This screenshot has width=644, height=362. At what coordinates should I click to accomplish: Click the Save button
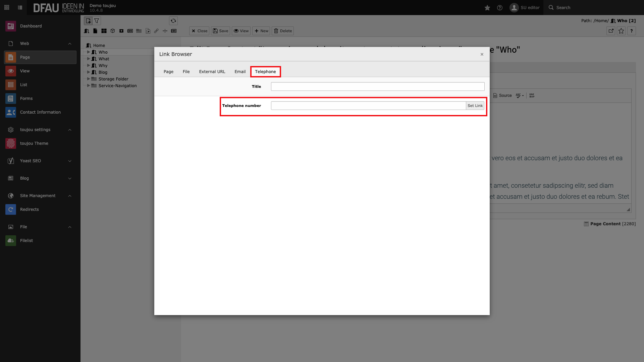[x=220, y=31]
